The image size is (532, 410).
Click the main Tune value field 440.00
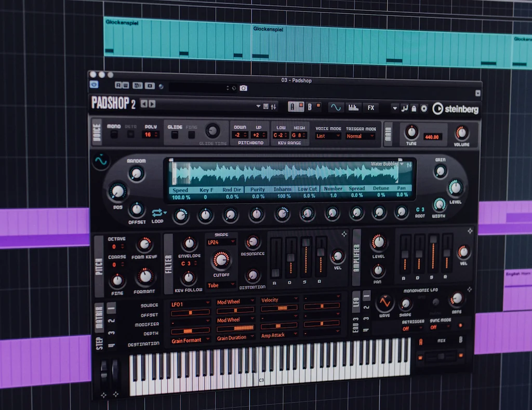[x=432, y=137]
